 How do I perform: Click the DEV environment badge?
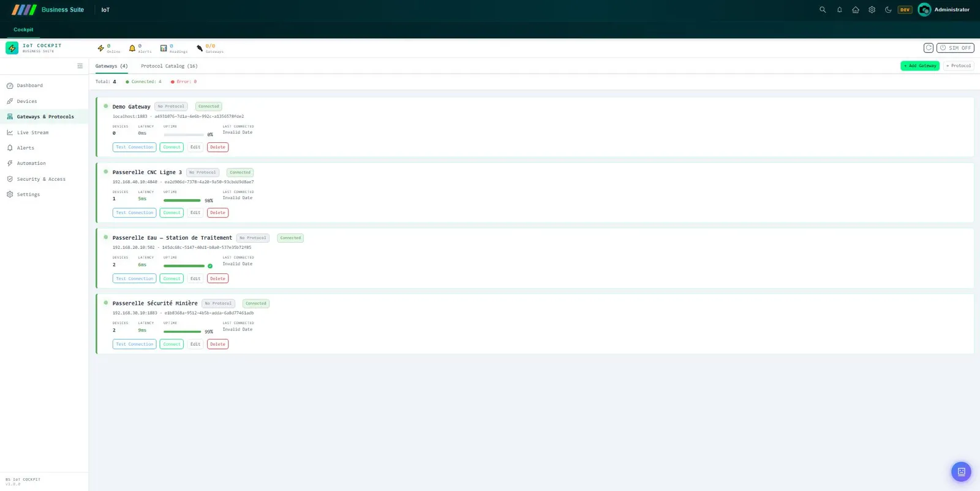[905, 10]
